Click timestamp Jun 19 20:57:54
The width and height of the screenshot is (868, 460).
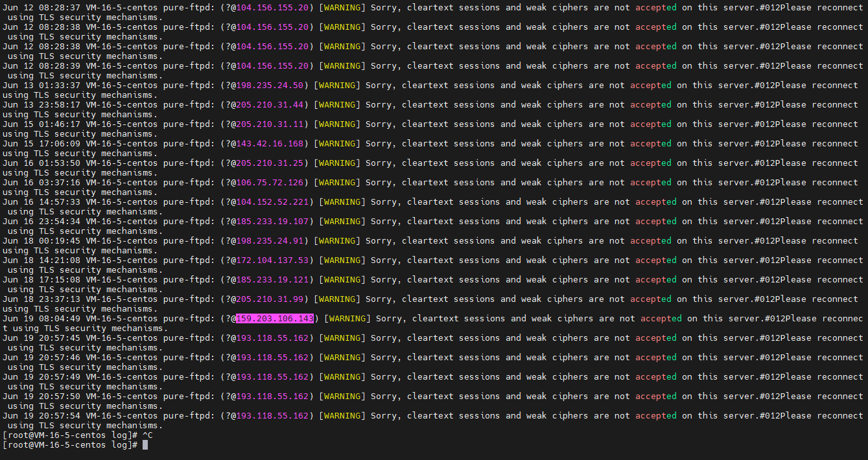point(41,416)
